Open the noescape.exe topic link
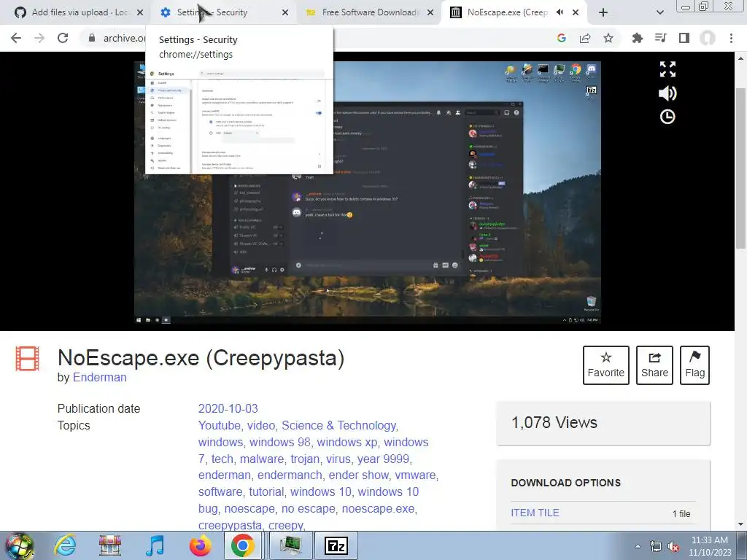 click(378, 508)
